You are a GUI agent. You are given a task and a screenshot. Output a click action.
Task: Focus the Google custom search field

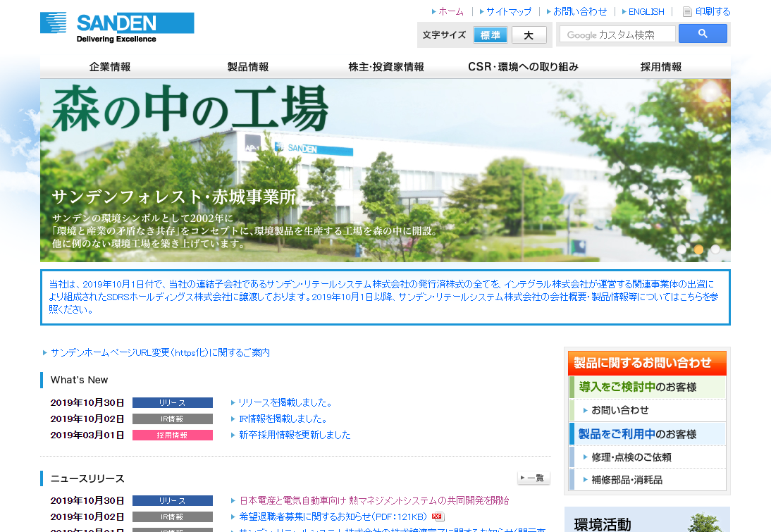[x=617, y=35]
